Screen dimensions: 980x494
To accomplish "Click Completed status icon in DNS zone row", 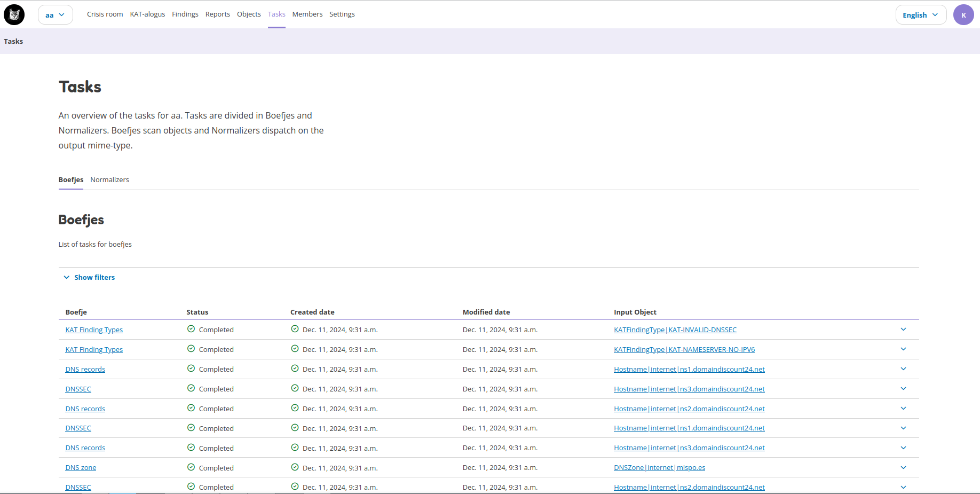I will pyautogui.click(x=191, y=467).
